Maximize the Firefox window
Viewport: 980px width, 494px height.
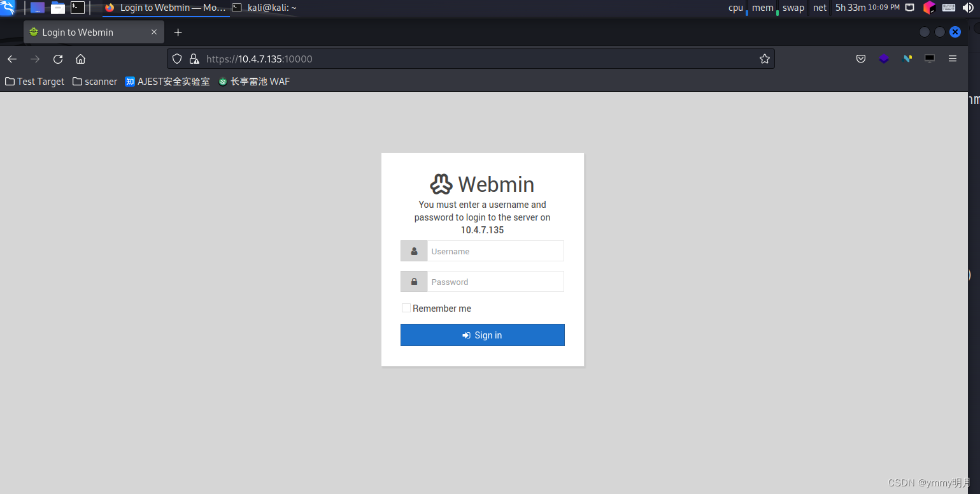click(940, 32)
